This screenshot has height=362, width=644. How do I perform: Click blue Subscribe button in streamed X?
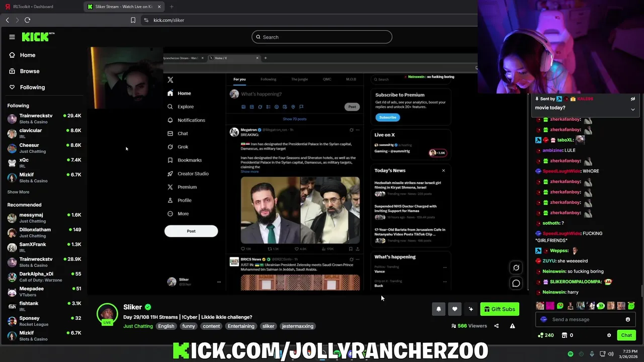pyautogui.click(x=387, y=117)
